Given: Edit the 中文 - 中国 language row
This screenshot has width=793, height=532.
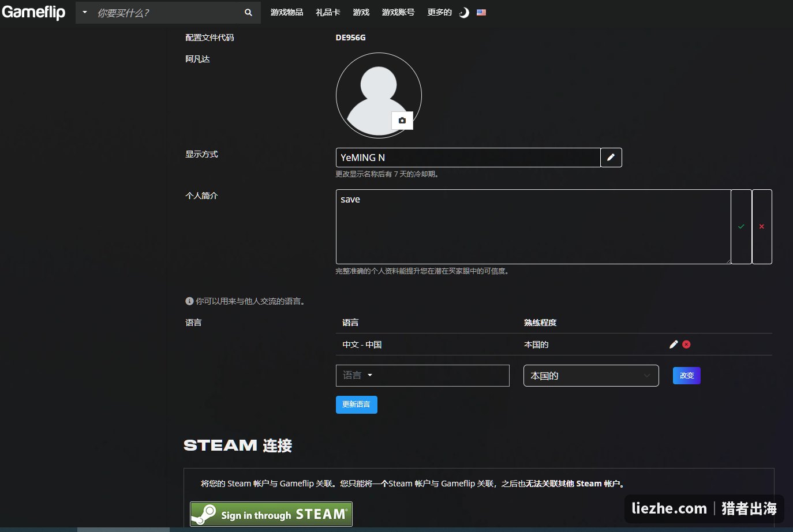Looking at the screenshot, I should 673,344.
